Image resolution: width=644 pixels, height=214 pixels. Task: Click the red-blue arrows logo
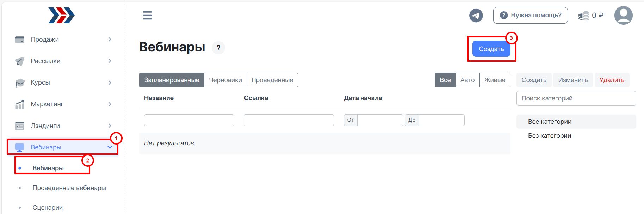coord(61,16)
